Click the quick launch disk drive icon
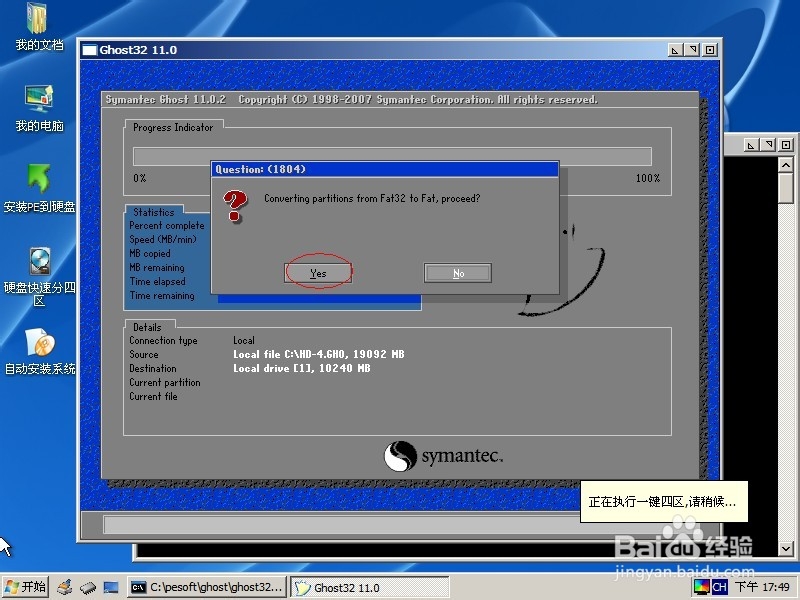 coord(88,587)
